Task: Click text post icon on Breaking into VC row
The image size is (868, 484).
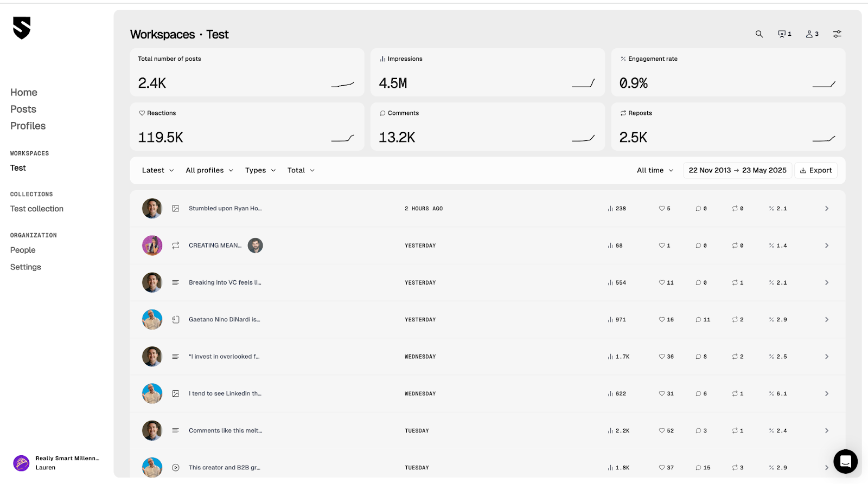Action: pyautogui.click(x=176, y=282)
